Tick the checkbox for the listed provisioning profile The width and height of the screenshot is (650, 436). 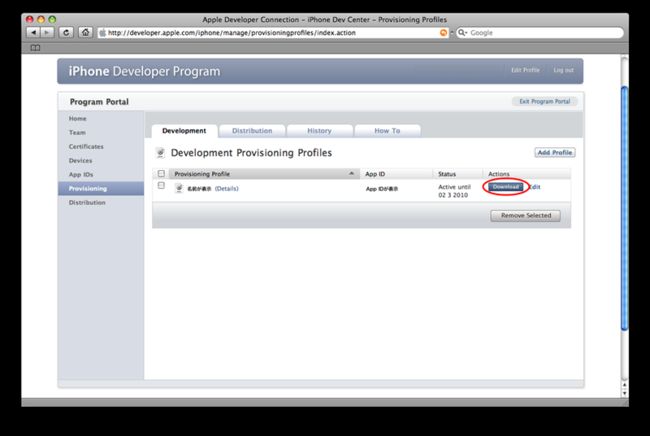click(161, 186)
